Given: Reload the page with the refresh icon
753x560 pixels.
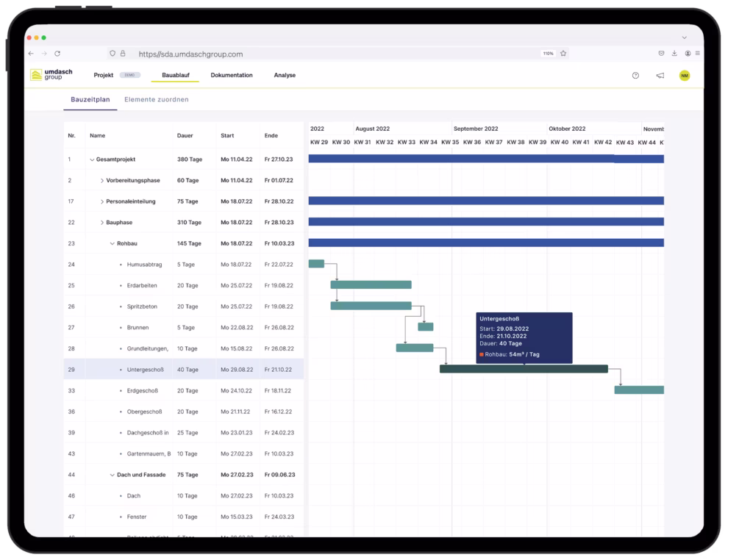Looking at the screenshot, I should [x=57, y=54].
